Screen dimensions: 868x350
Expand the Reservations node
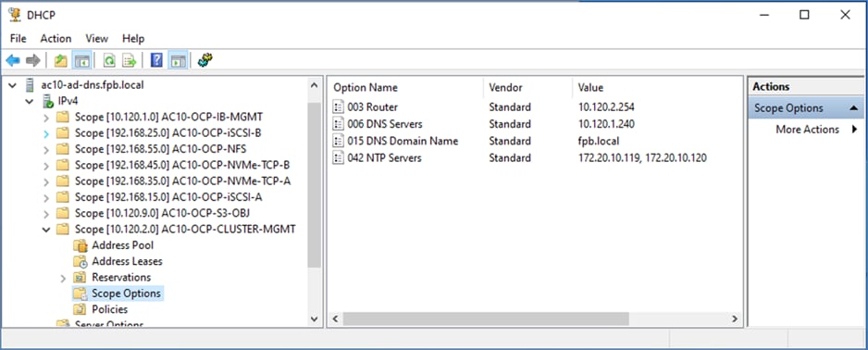(x=63, y=278)
